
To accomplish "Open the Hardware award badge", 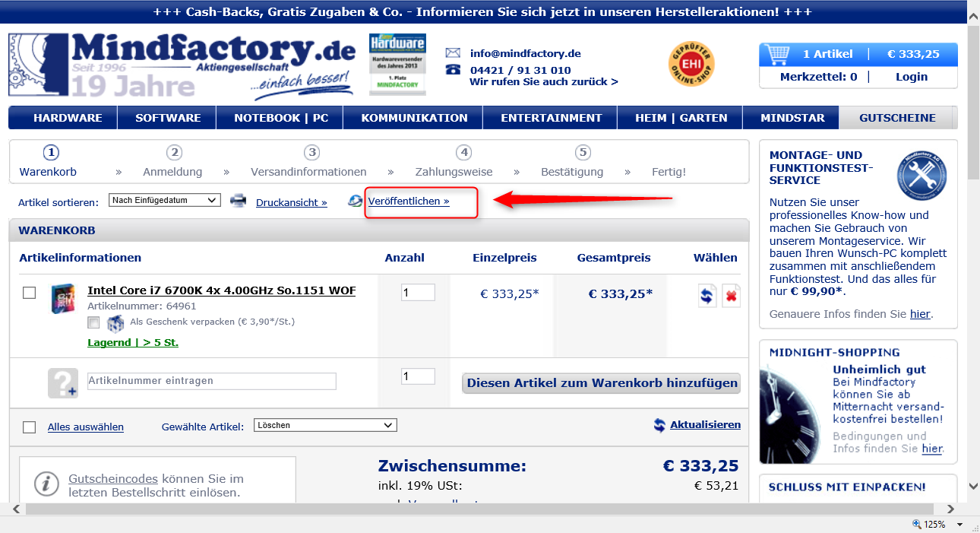I will coord(397,64).
